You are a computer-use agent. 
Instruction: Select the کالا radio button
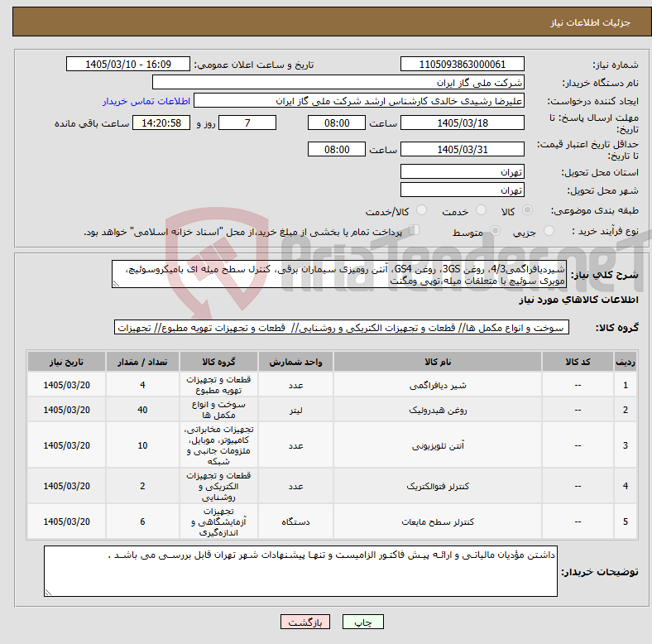pyautogui.click(x=527, y=210)
